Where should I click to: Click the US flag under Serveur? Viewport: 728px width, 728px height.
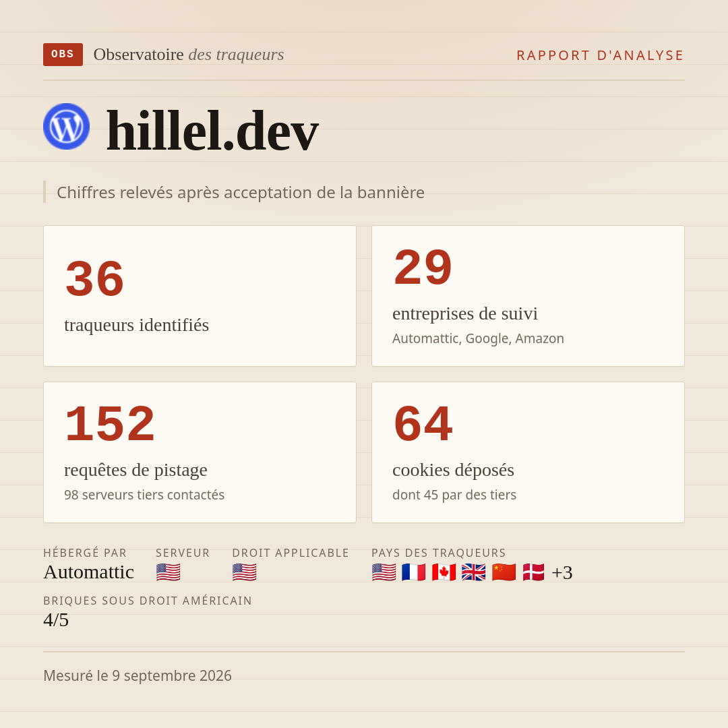168,572
